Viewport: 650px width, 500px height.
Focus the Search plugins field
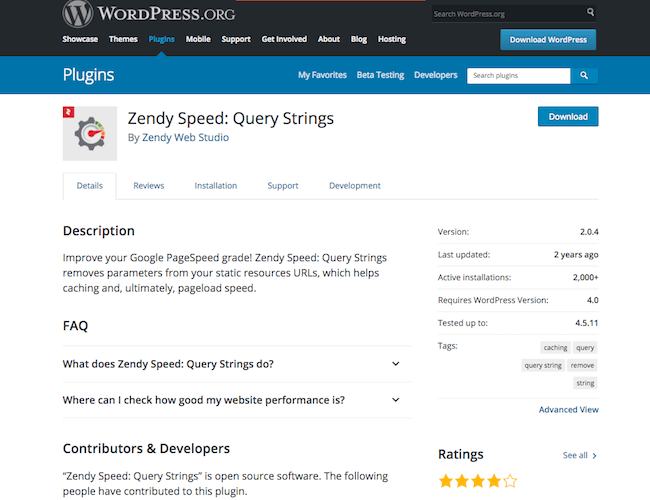pos(519,76)
